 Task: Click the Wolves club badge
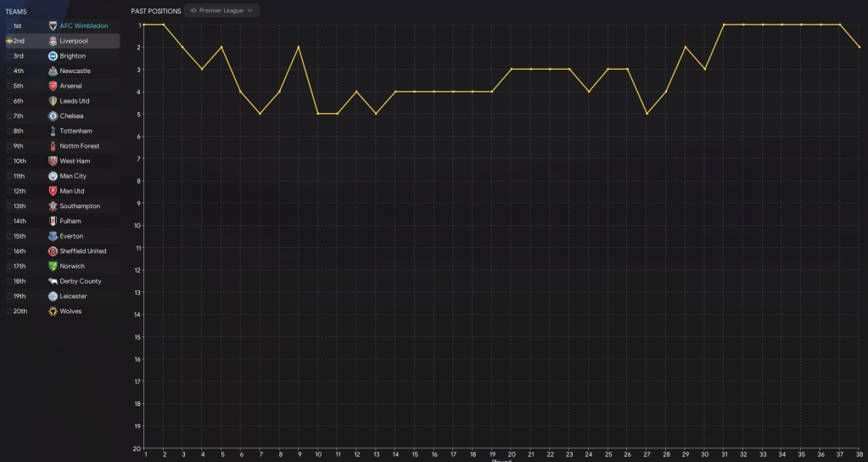pos(53,312)
